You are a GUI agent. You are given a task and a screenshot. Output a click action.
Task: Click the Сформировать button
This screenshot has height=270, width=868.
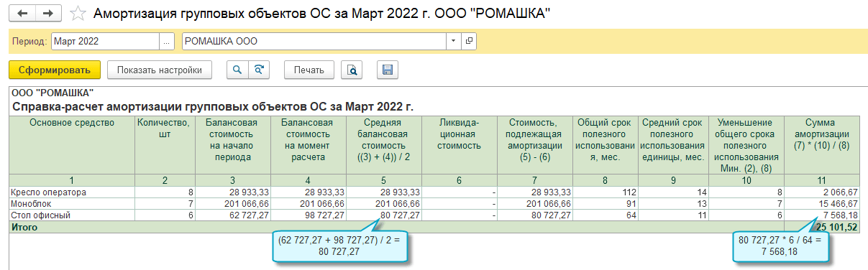coord(55,70)
